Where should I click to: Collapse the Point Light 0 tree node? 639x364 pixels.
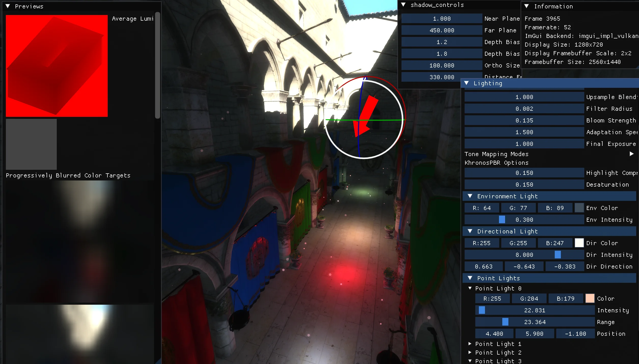pos(470,288)
